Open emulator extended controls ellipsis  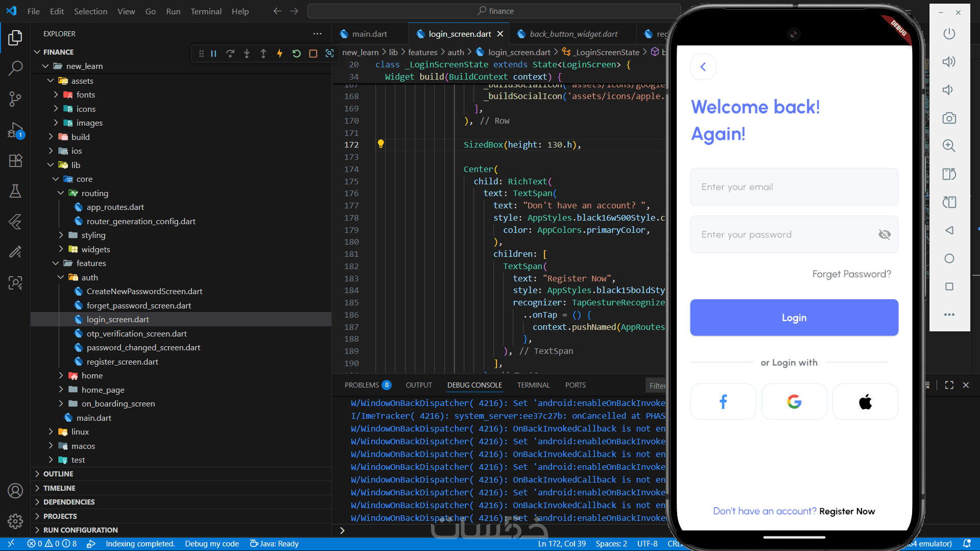(949, 315)
